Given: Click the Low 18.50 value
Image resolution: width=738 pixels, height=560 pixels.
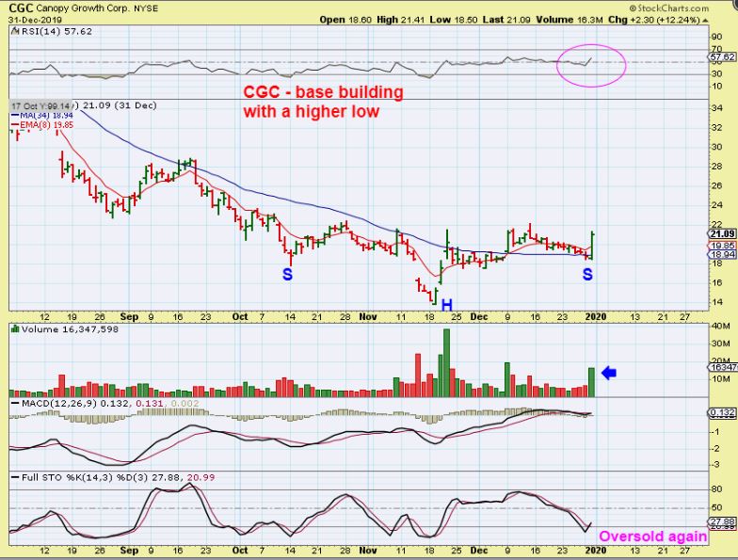Looking at the screenshot, I should pyautogui.click(x=454, y=20).
